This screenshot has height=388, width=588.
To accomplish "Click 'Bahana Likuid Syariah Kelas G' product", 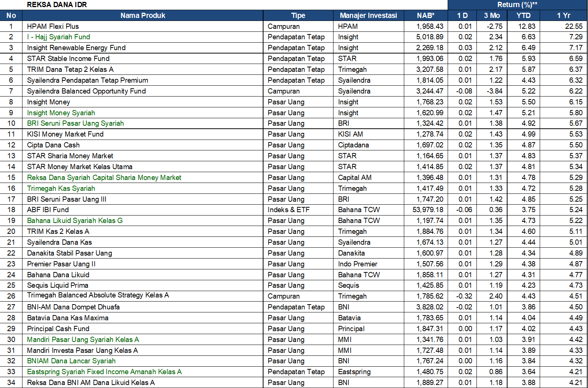I will click(75, 220).
